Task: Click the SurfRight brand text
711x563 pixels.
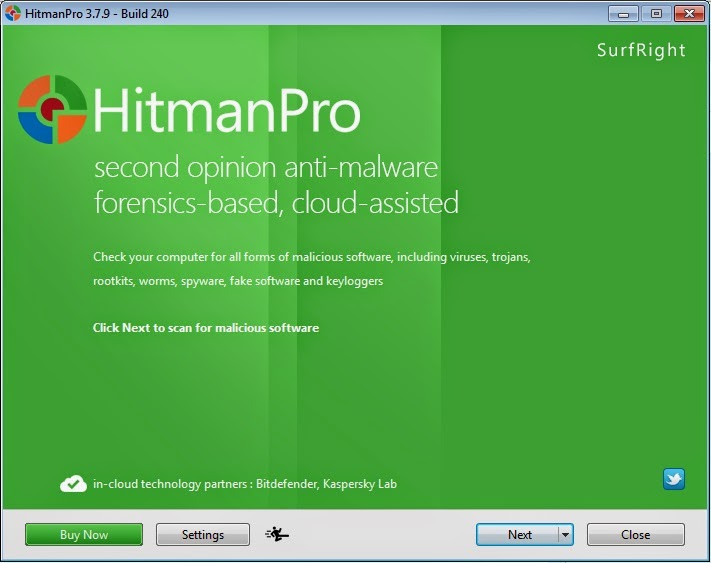Action: point(641,50)
